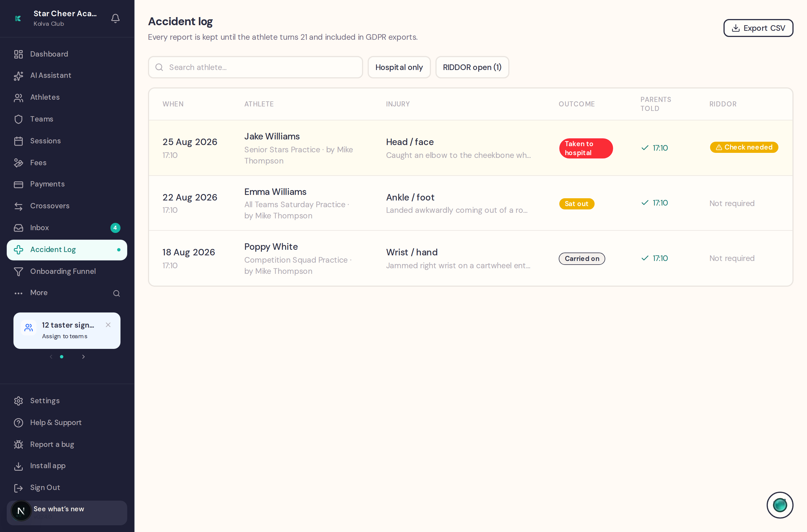Toggle the Hospital only filter
807x532 pixels.
[x=399, y=67]
